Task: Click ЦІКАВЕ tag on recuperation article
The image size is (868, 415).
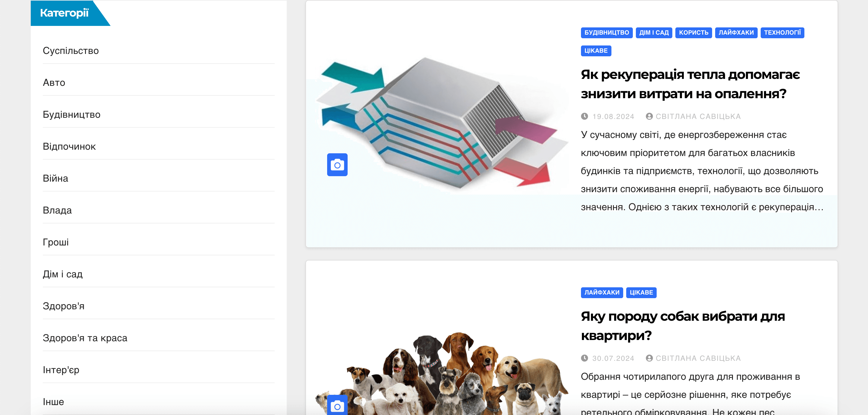Action: coord(596,51)
